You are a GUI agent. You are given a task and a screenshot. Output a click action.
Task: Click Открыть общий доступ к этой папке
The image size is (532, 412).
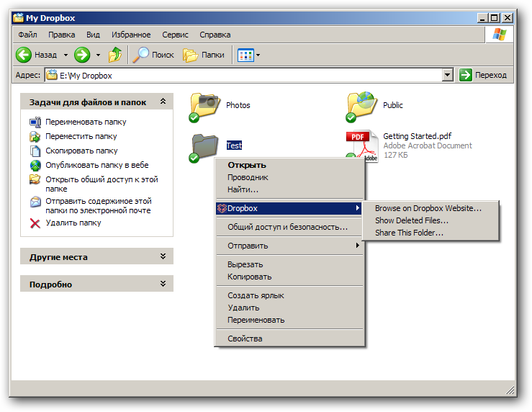[x=102, y=184]
